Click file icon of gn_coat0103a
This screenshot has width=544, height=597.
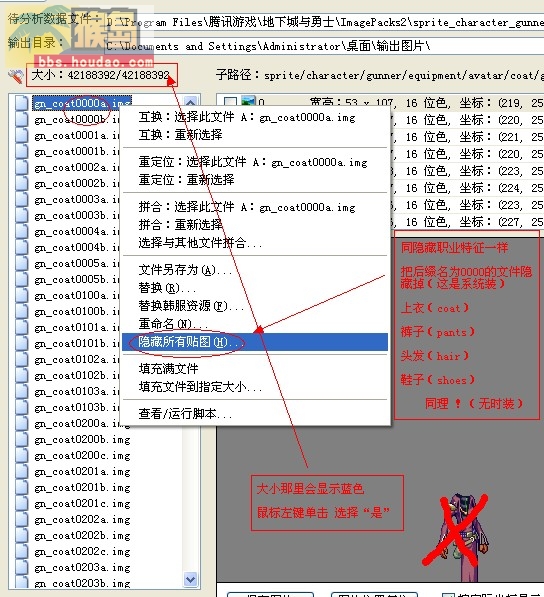21,391
